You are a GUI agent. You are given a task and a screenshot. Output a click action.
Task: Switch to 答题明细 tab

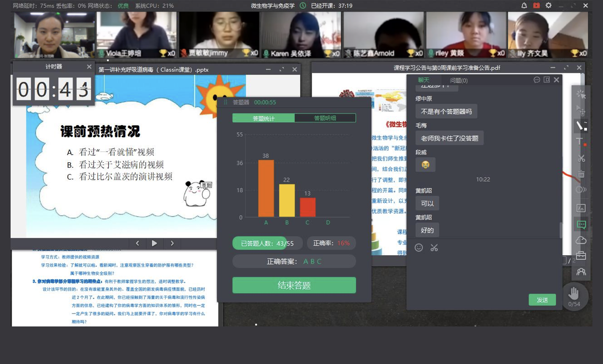tap(325, 118)
